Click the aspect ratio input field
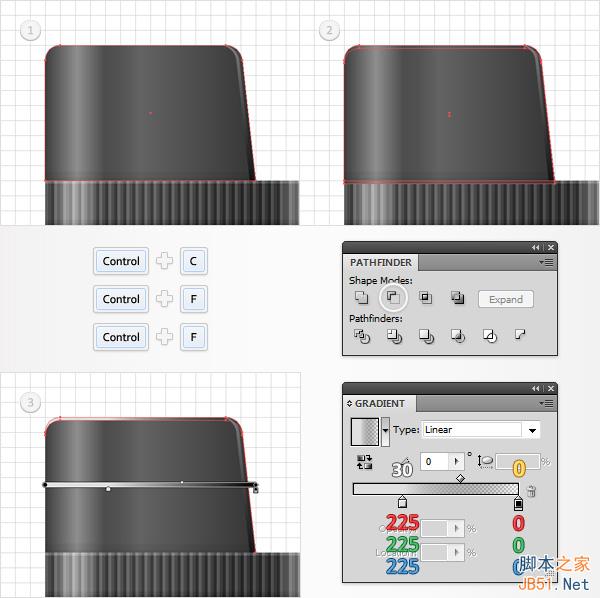 (x=517, y=461)
